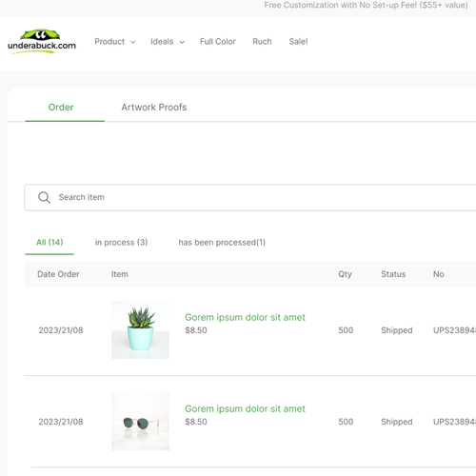Image resolution: width=476 pixels, height=476 pixels.
Task: Show in process (3) orders
Action: click(x=121, y=243)
